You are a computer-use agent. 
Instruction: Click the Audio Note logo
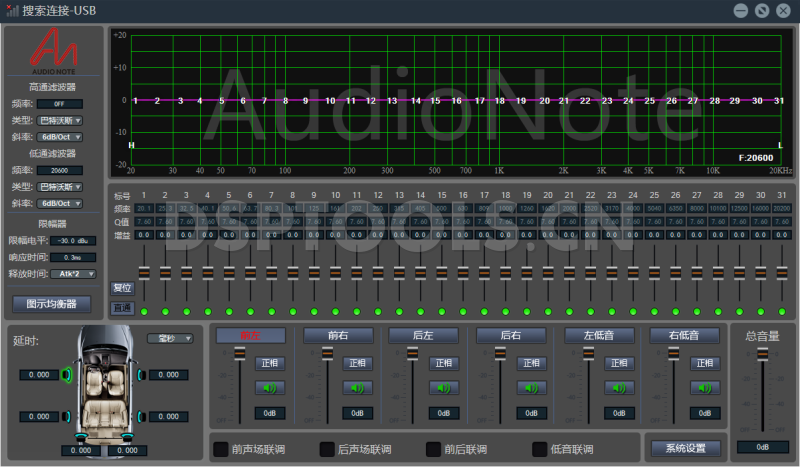(x=54, y=51)
